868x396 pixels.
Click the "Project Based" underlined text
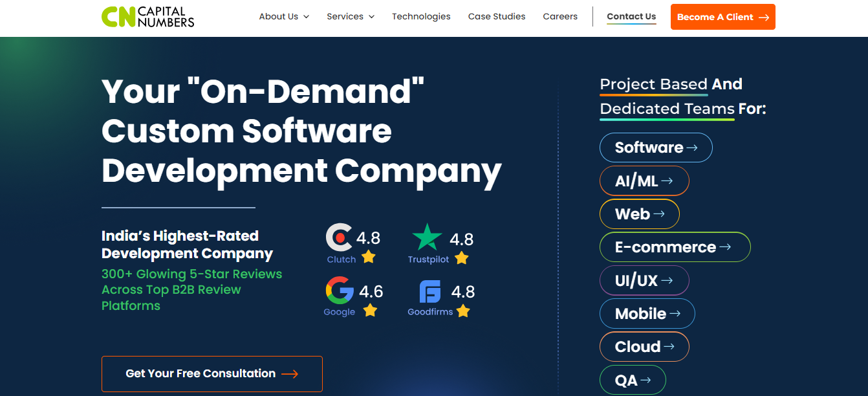click(x=653, y=84)
